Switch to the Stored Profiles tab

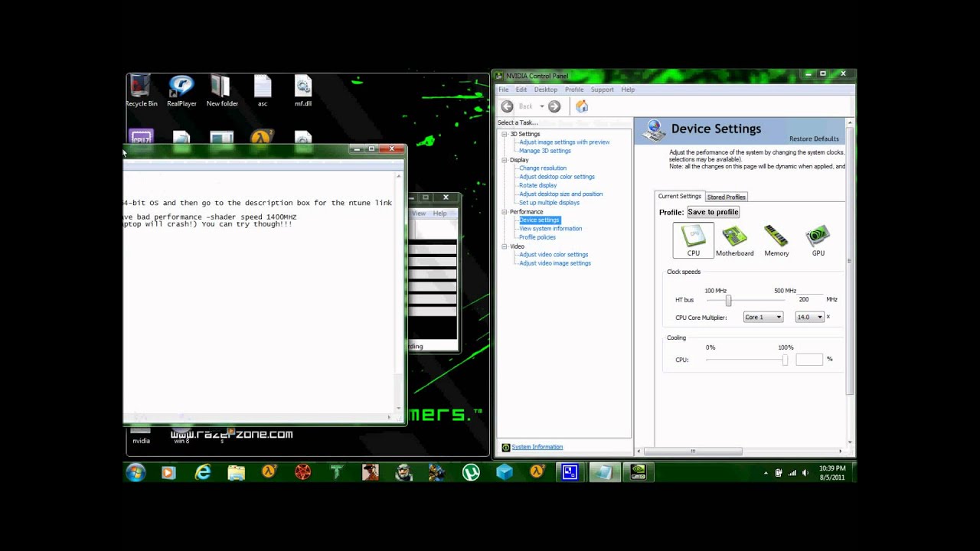coord(726,197)
